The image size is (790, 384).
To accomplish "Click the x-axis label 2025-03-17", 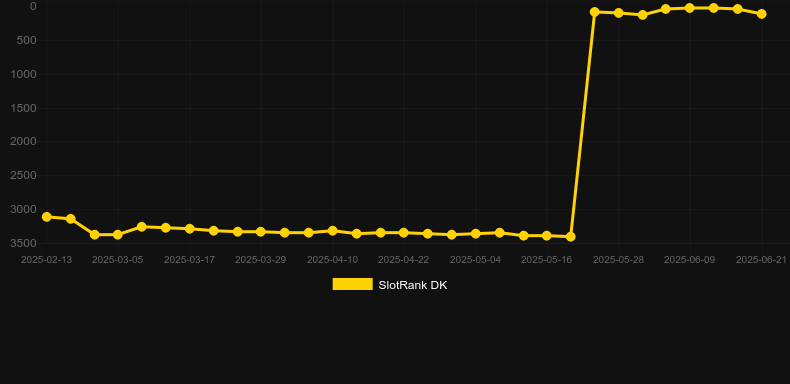I will pyautogui.click(x=189, y=260).
